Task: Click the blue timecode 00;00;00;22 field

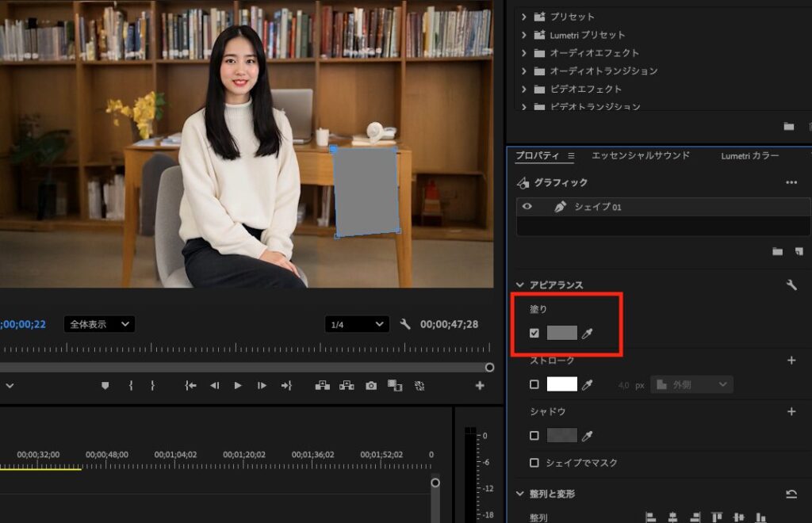Action: coord(22,324)
